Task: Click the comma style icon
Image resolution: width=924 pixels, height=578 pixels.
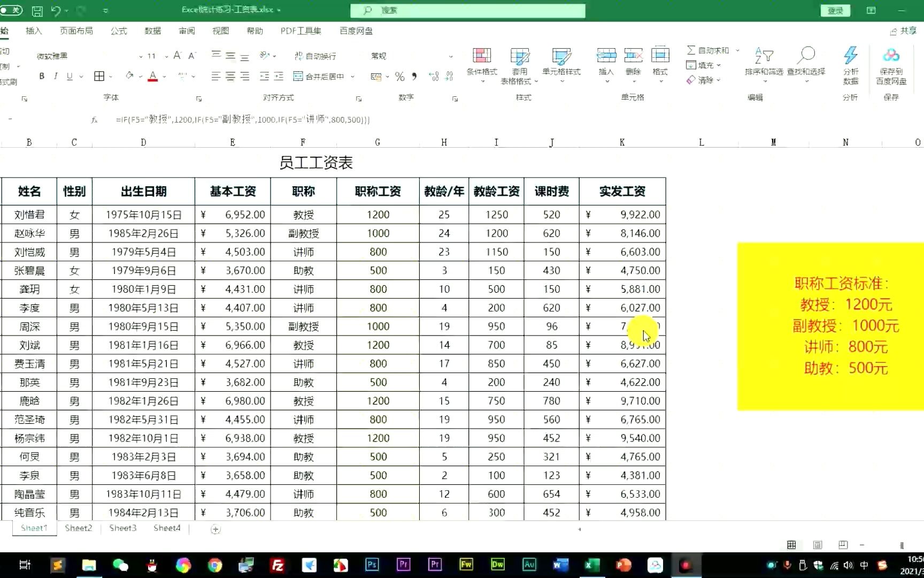Action: tap(414, 77)
